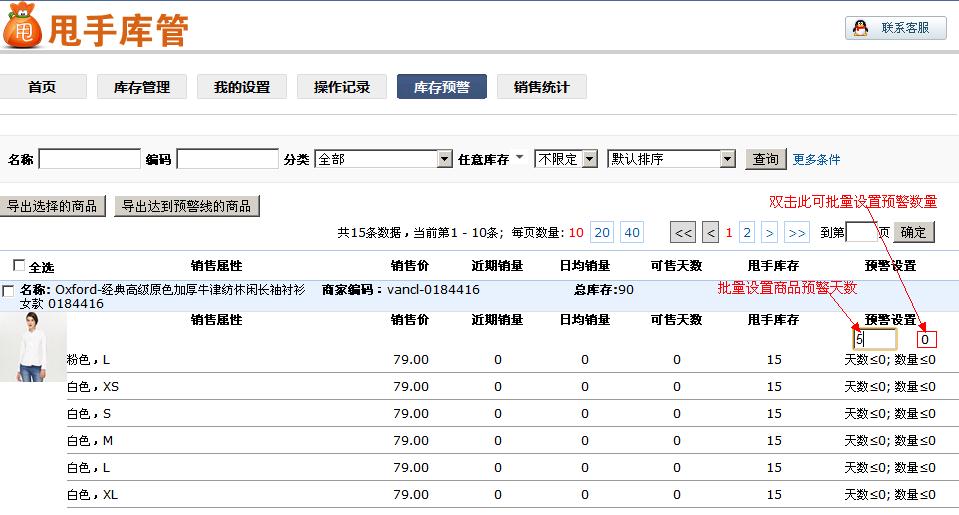Jump to first page with << button
Screen dimensions: 959x515
pos(683,232)
